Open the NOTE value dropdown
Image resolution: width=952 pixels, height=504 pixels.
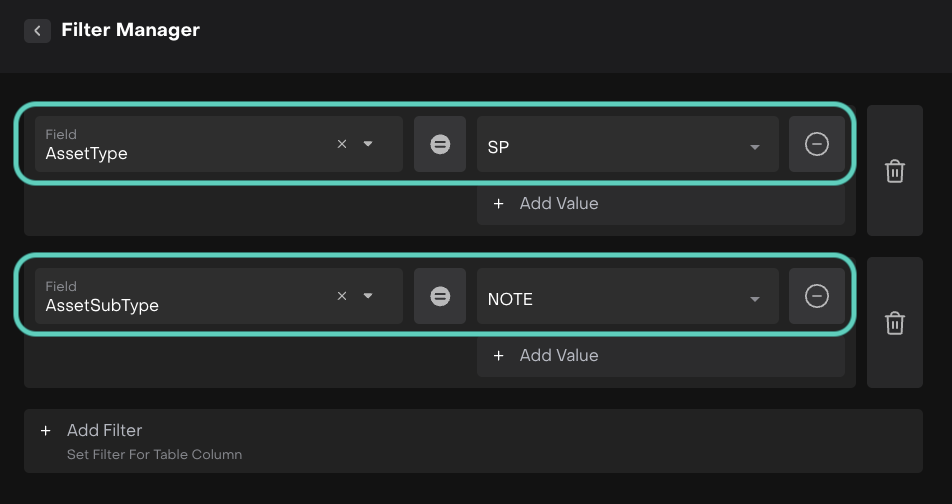(755, 300)
